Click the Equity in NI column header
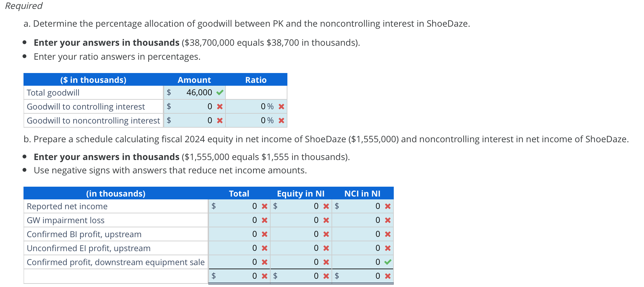This screenshot has height=287, width=644. click(x=300, y=193)
